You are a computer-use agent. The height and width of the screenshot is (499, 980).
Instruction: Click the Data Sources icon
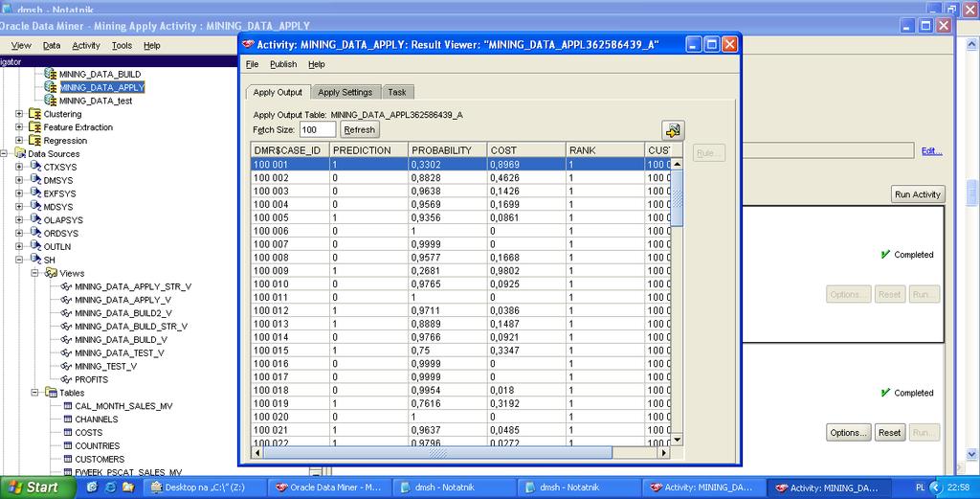click(x=20, y=153)
